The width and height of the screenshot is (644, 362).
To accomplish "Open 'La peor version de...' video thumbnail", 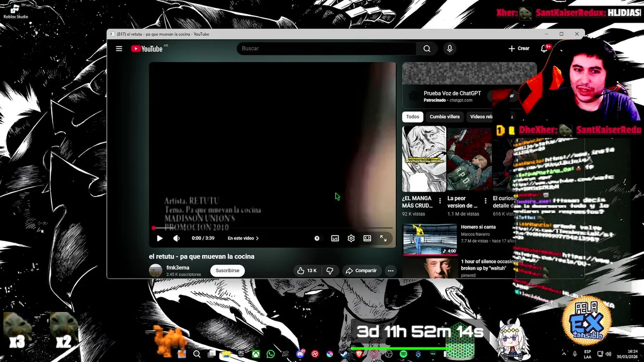I will [x=469, y=158].
